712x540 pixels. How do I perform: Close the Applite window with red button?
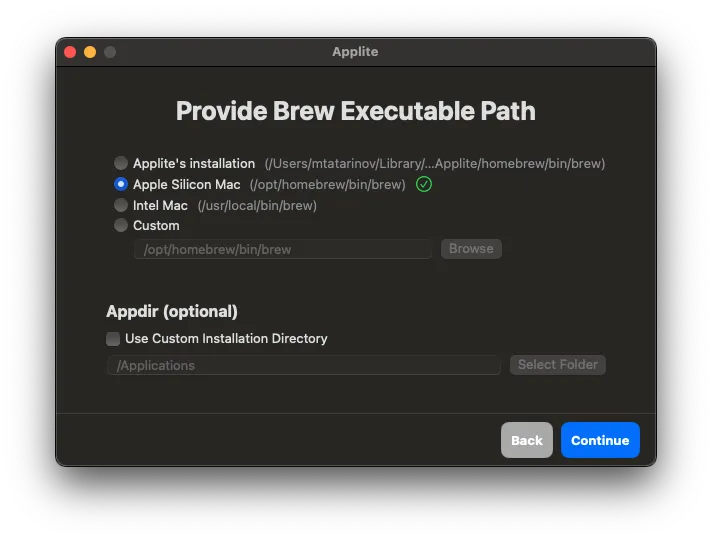coord(70,52)
